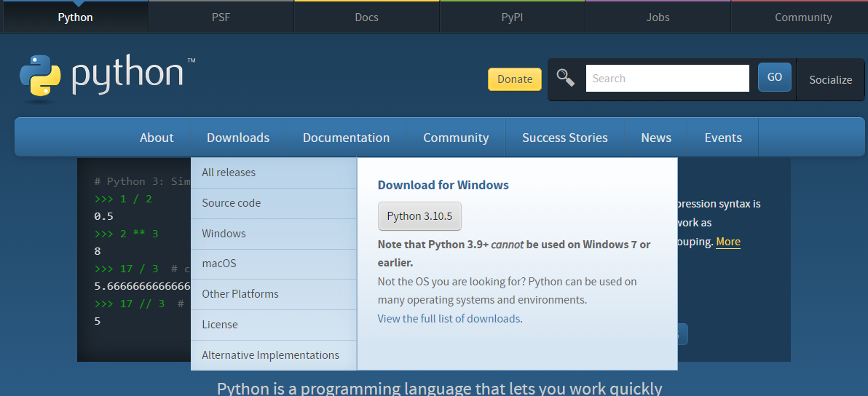Choose Source code in Downloads submenu
This screenshot has height=396, width=868.
click(x=274, y=203)
